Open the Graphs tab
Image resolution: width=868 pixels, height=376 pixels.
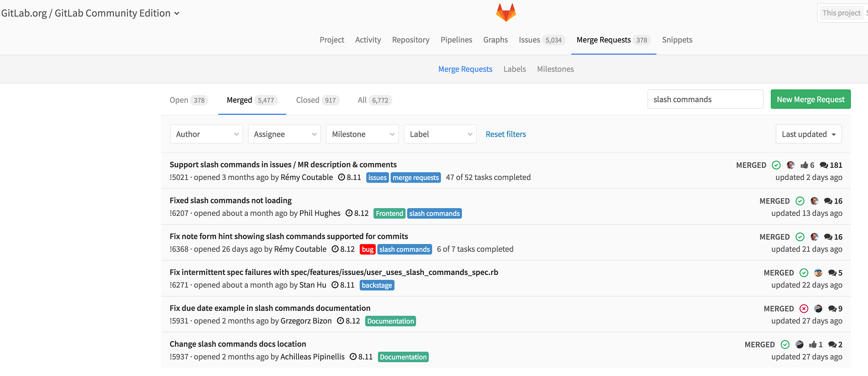click(496, 40)
